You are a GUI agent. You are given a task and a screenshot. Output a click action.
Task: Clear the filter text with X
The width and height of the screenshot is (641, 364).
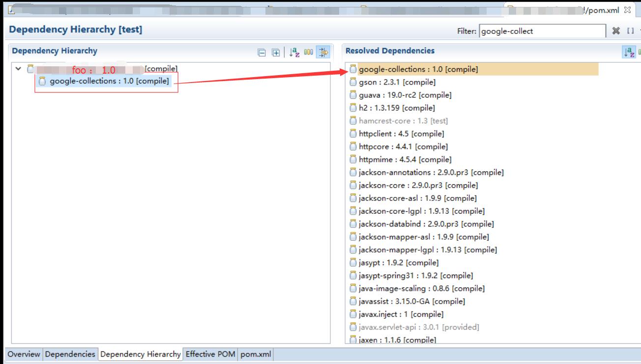[616, 31]
